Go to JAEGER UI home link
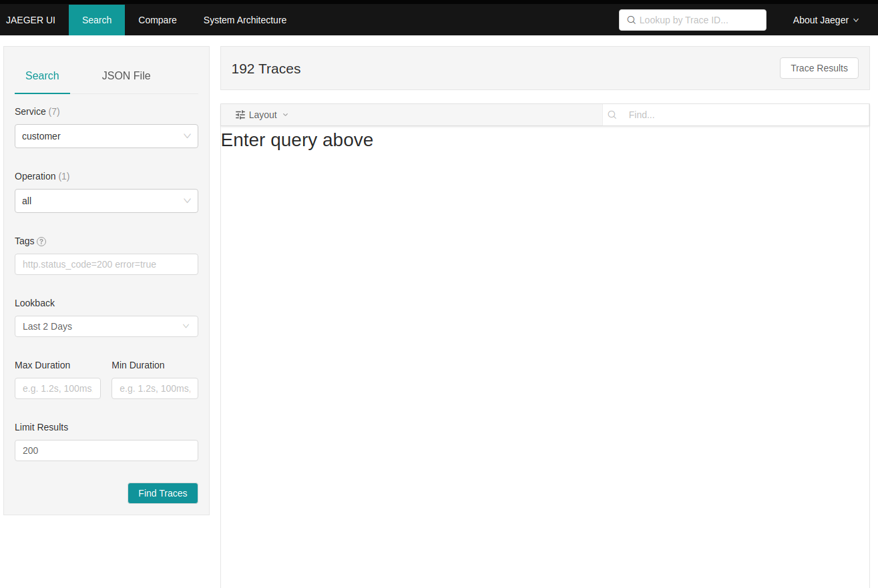 pos(31,20)
